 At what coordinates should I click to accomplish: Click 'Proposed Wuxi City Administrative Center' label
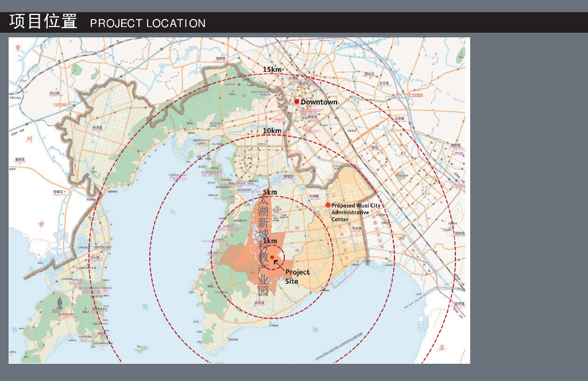click(355, 212)
